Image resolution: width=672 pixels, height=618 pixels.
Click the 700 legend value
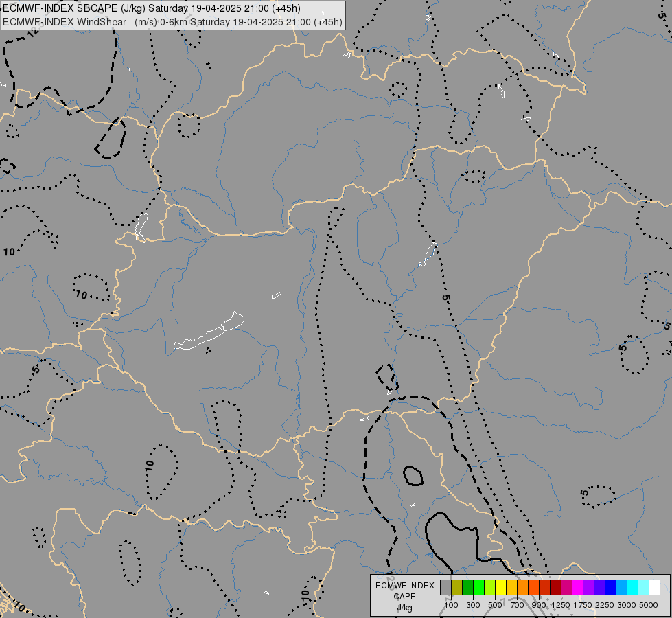tap(518, 605)
